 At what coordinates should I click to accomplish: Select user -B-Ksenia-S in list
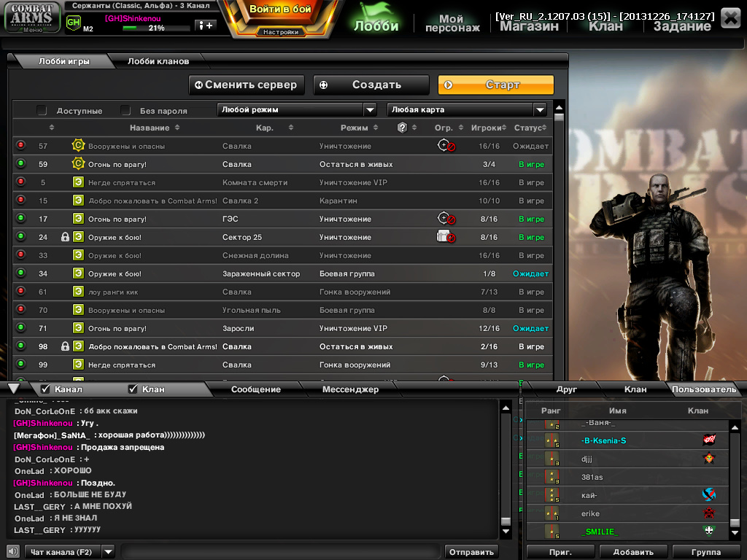tap(628, 440)
